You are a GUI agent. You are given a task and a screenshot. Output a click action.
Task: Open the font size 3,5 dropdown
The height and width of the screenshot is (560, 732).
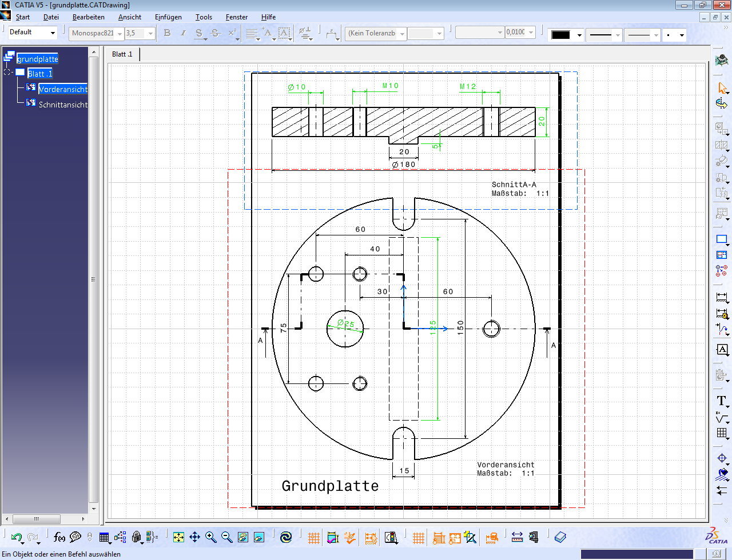click(x=149, y=33)
